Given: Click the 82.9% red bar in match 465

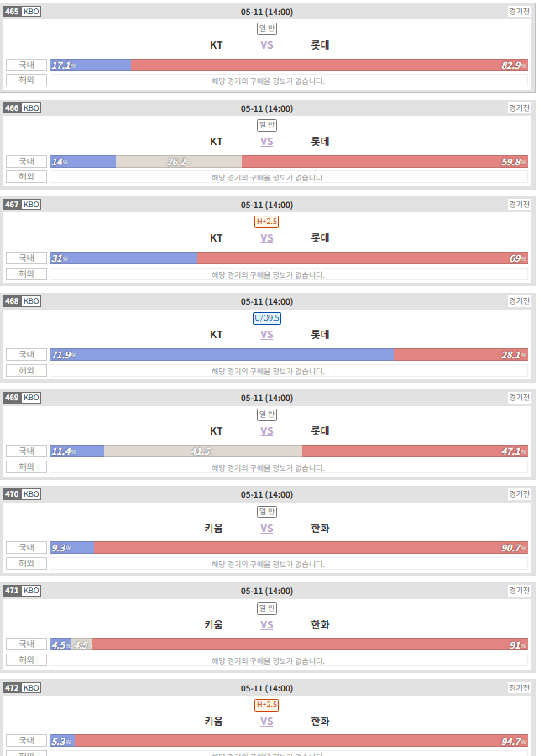Looking at the screenshot, I should [x=329, y=65].
